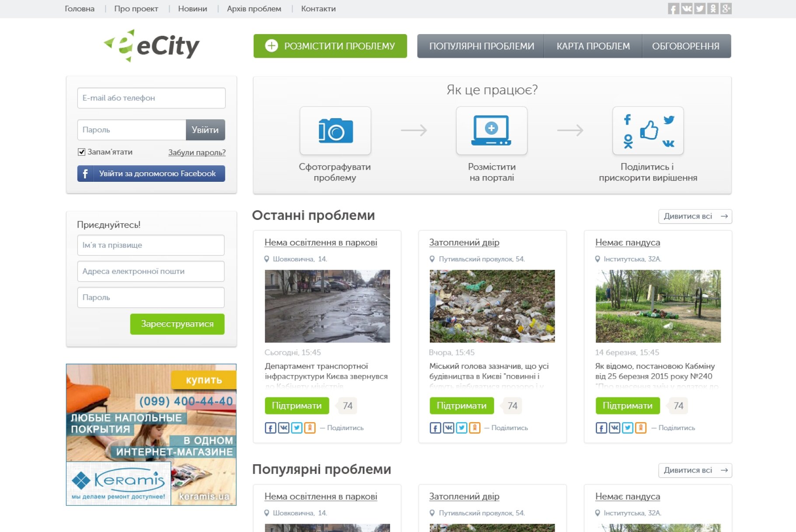Share 'Немає пандуса' on Twitter
This screenshot has width=796, height=532.
coord(628,428)
